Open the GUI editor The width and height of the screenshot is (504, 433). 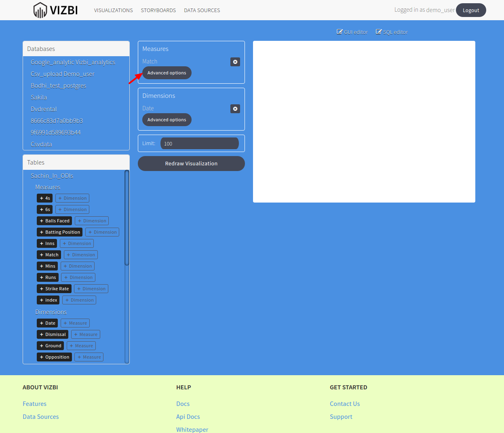point(352,32)
